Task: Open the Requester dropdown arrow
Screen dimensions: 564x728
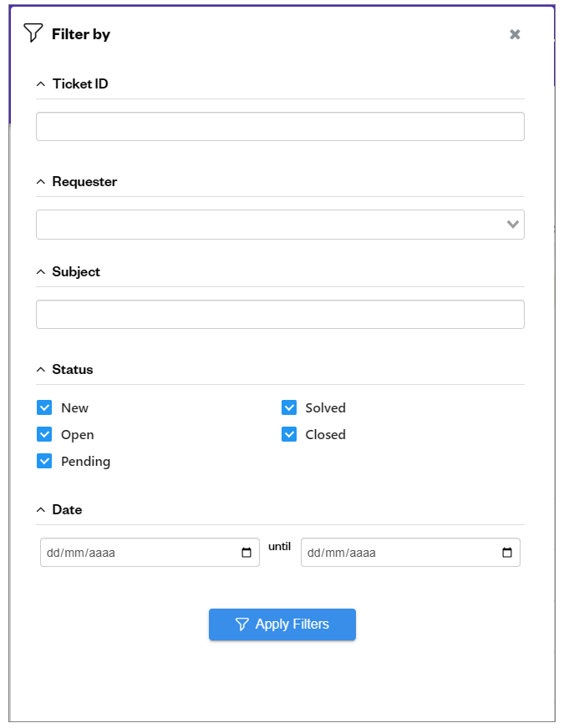Action: pos(513,225)
